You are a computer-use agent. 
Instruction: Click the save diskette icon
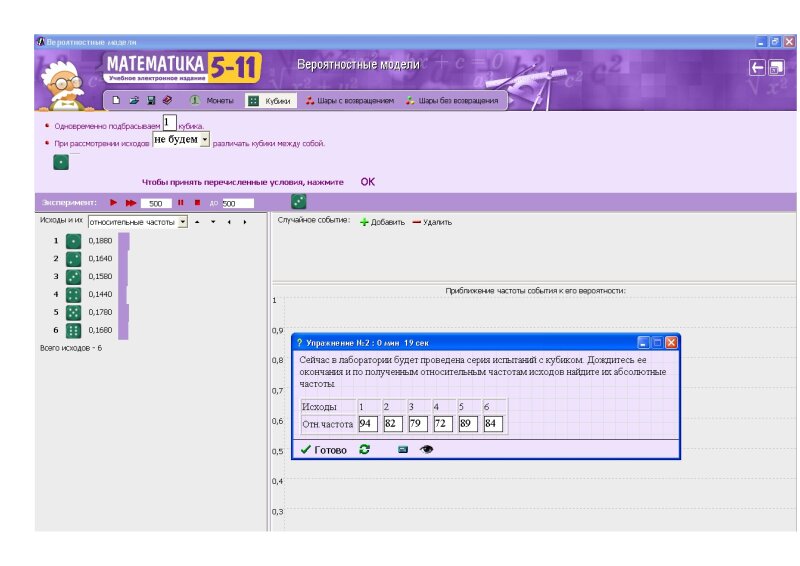tap(150, 100)
